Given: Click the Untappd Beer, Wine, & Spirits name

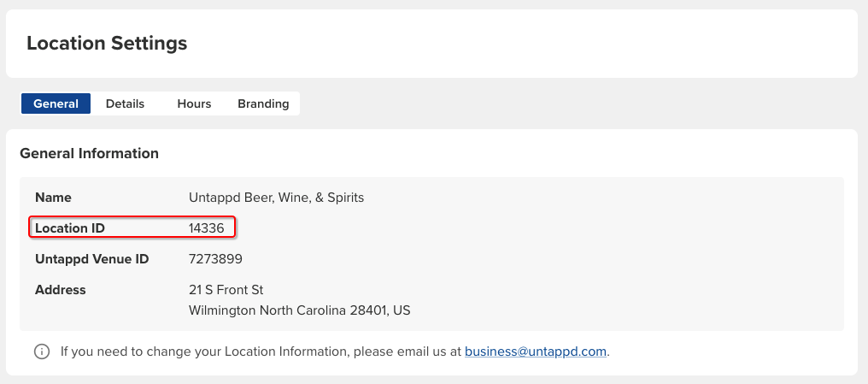Looking at the screenshot, I should tap(276, 198).
